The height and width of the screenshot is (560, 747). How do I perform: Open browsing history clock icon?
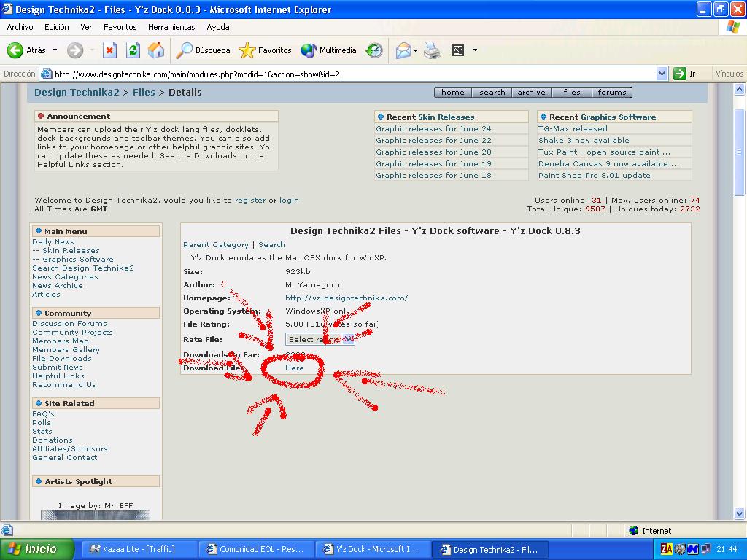tap(374, 50)
